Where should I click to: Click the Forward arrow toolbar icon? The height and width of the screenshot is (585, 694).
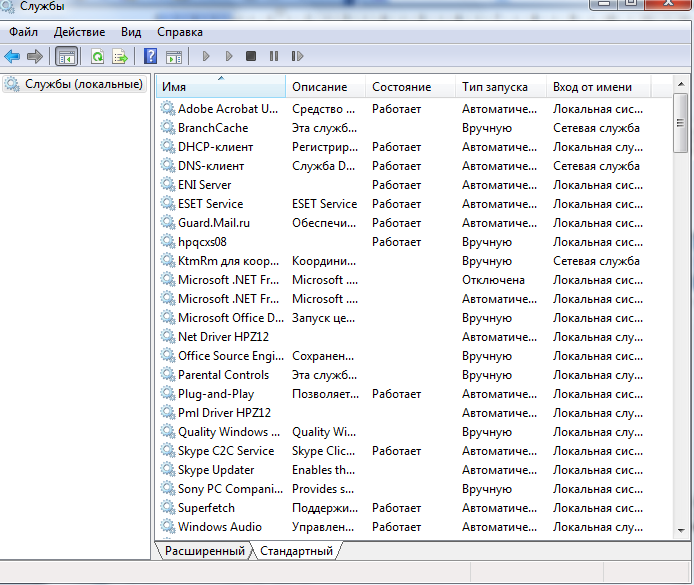[x=35, y=56]
